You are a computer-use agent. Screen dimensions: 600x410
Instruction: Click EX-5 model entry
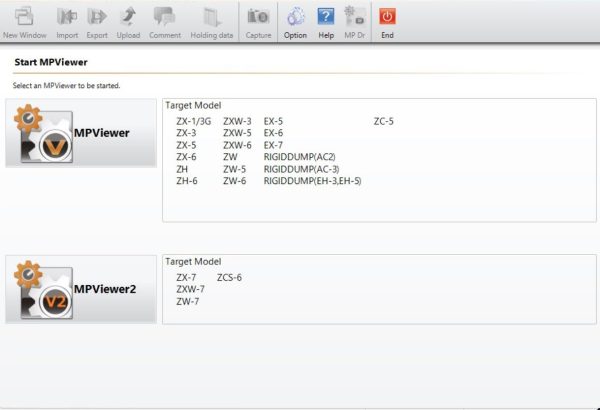(273, 121)
